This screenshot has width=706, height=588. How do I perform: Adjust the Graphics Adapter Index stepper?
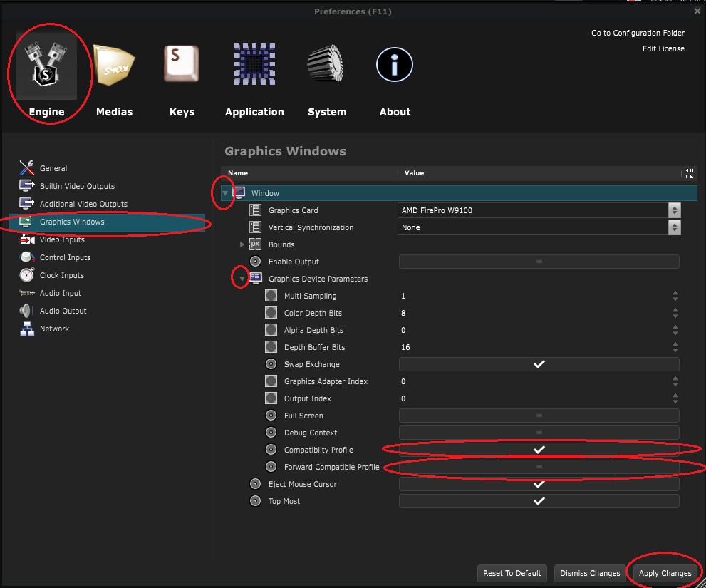(675, 381)
